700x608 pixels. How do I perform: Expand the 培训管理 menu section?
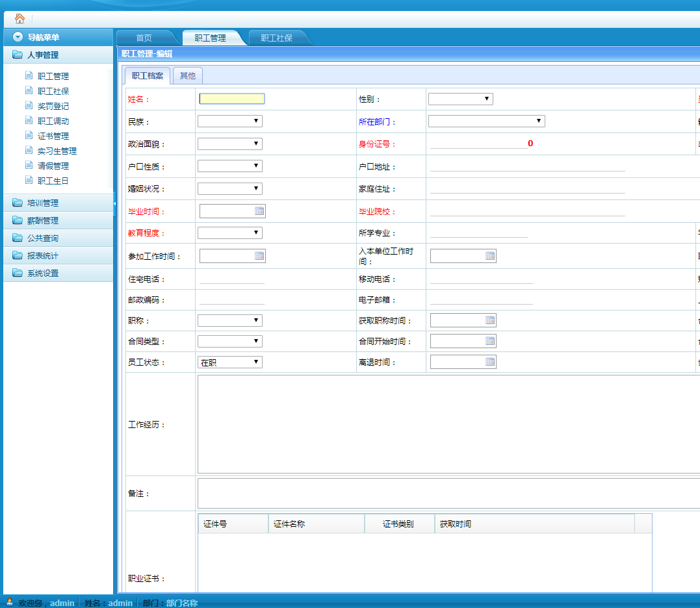(x=43, y=203)
